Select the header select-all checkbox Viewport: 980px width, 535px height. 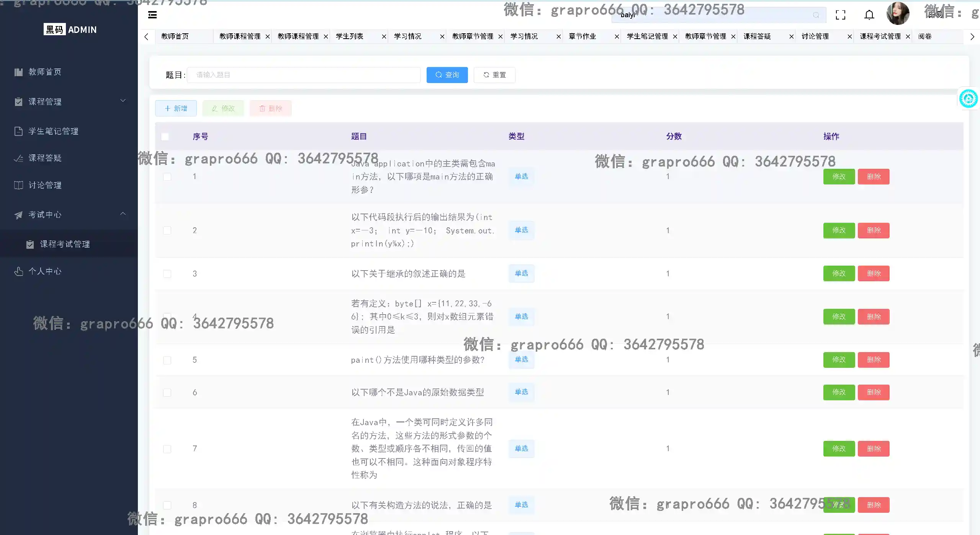165,137
